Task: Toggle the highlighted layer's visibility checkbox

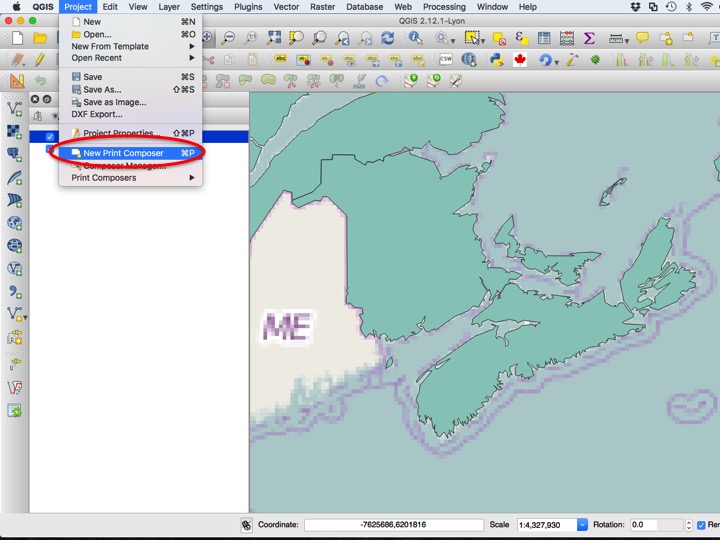Action: (50, 136)
